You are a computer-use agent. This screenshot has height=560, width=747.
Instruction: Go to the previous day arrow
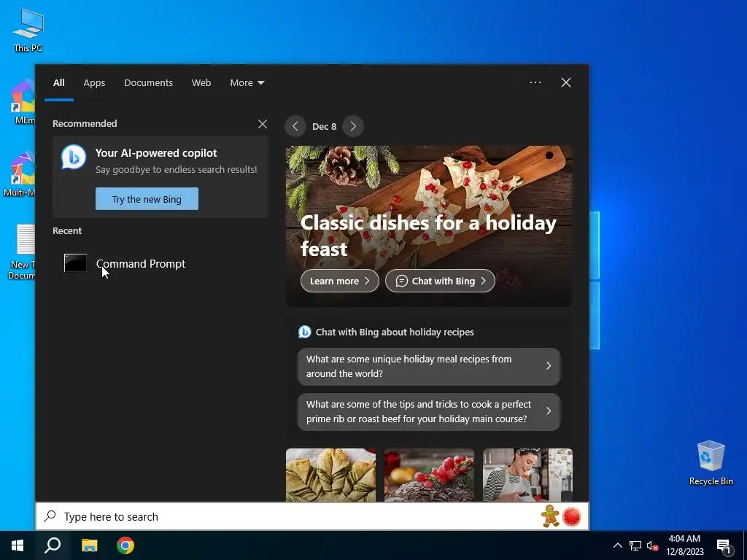coord(295,126)
